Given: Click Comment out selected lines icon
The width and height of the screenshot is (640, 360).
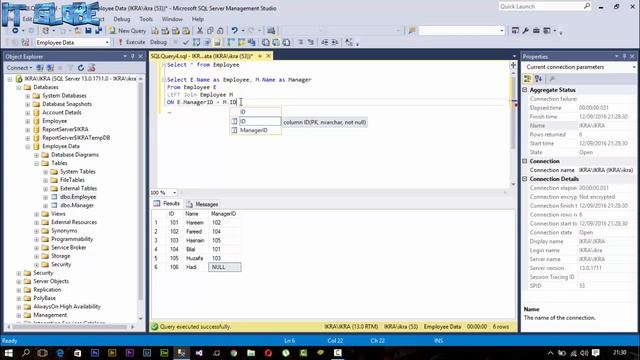Looking at the screenshot, I should pos(300,42).
